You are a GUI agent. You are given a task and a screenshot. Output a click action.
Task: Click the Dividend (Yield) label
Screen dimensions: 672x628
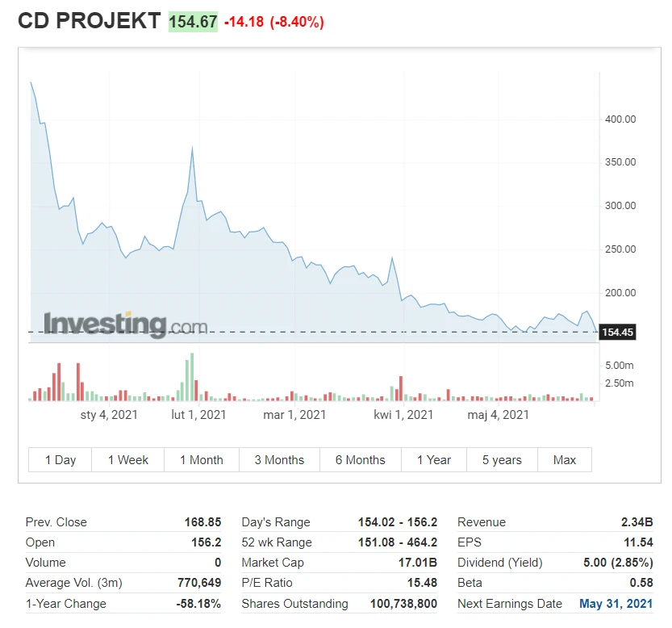pyautogui.click(x=499, y=563)
